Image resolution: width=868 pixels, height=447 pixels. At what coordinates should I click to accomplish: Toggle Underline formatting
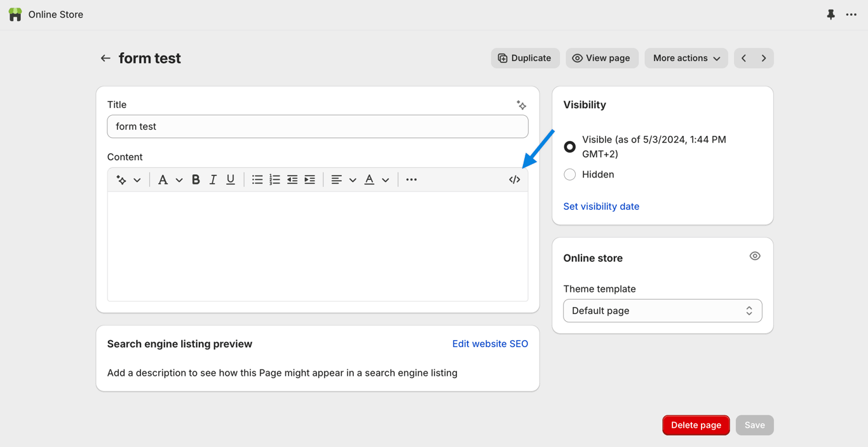click(x=231, y=180)
